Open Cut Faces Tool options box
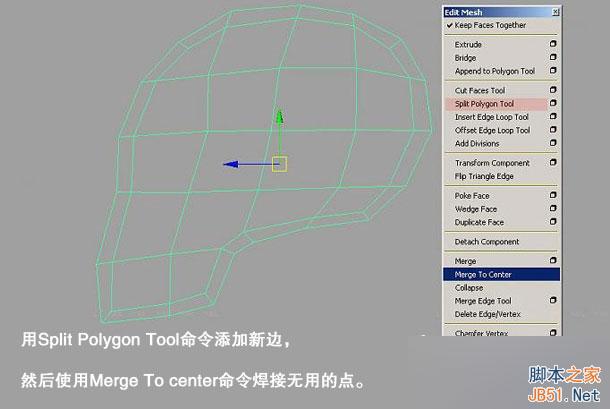610x409 pixels. (553, 90)
